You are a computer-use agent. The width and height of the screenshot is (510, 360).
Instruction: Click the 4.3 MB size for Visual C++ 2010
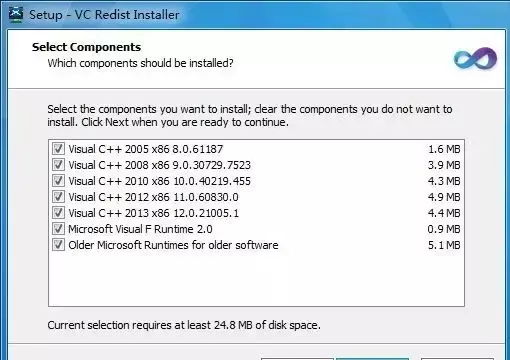point(444,181)
